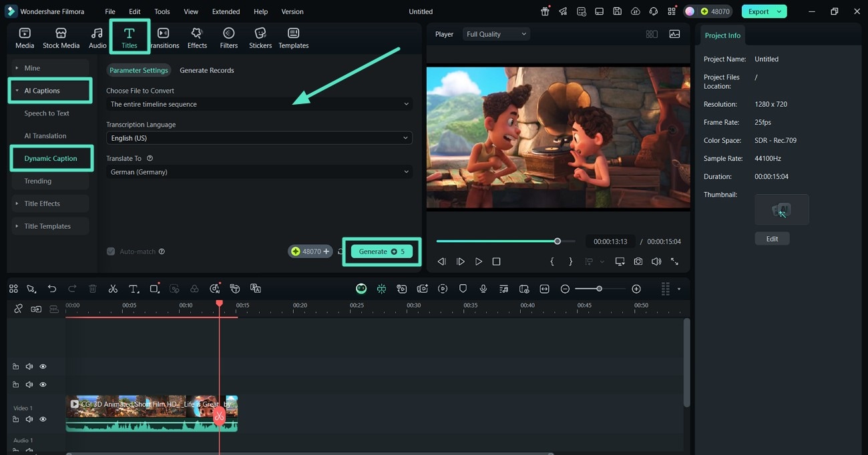Select the crop tool in the toolbar
This screenshot has height=455, width=868.
pos(154,289)
